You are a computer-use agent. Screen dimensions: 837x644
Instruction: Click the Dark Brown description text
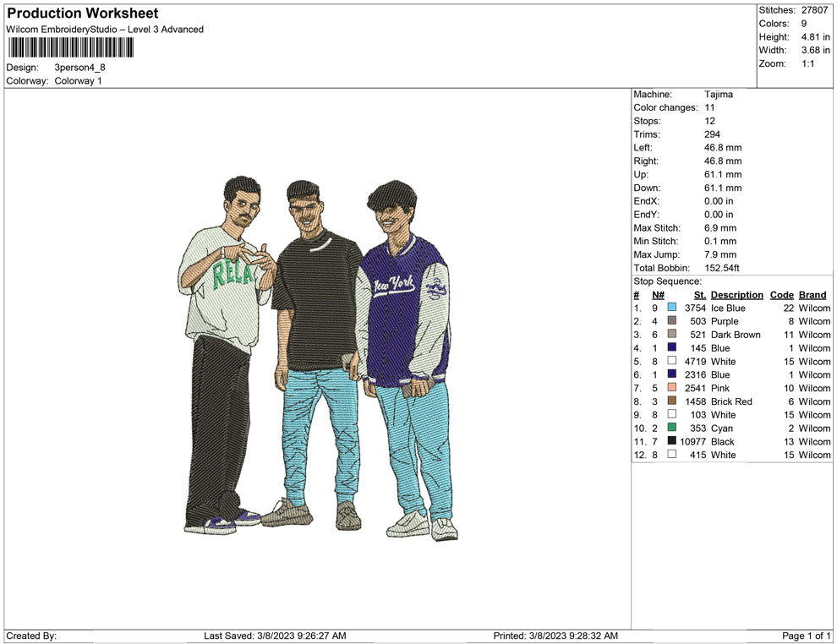[x=736, y=335]
